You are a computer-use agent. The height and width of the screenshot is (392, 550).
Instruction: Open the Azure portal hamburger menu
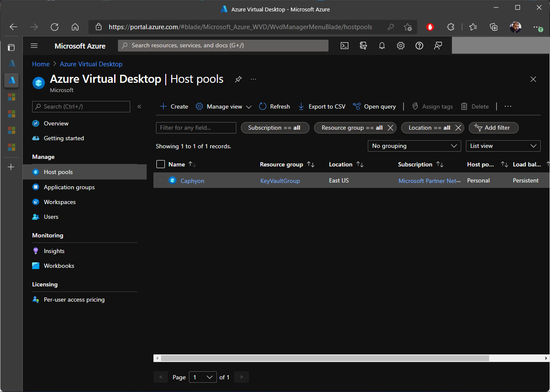click(x=34, y=46)
